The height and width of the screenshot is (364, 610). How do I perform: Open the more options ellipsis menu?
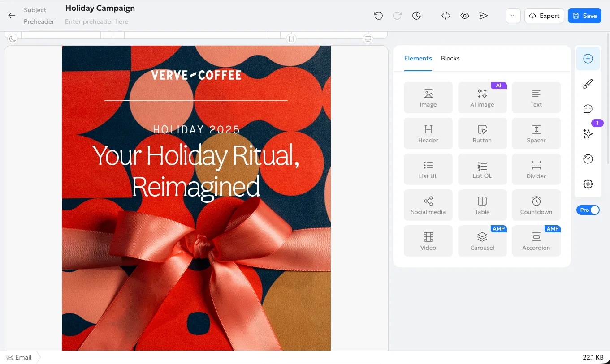tap(513, 16)
